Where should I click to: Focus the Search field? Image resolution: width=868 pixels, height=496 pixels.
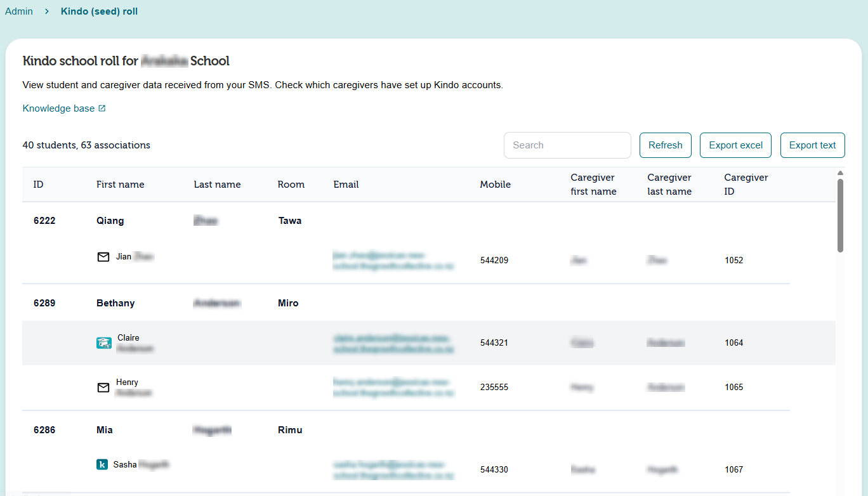[567, 145]
